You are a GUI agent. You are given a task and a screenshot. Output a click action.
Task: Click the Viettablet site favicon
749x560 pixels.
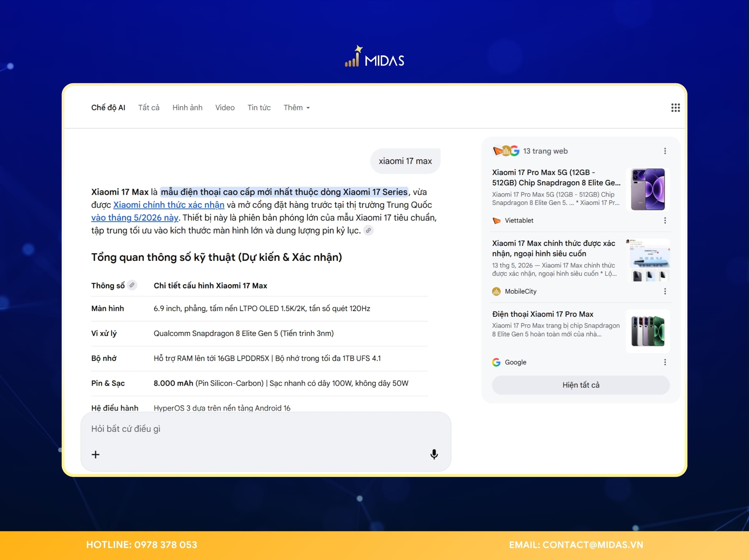click(496, 221)
